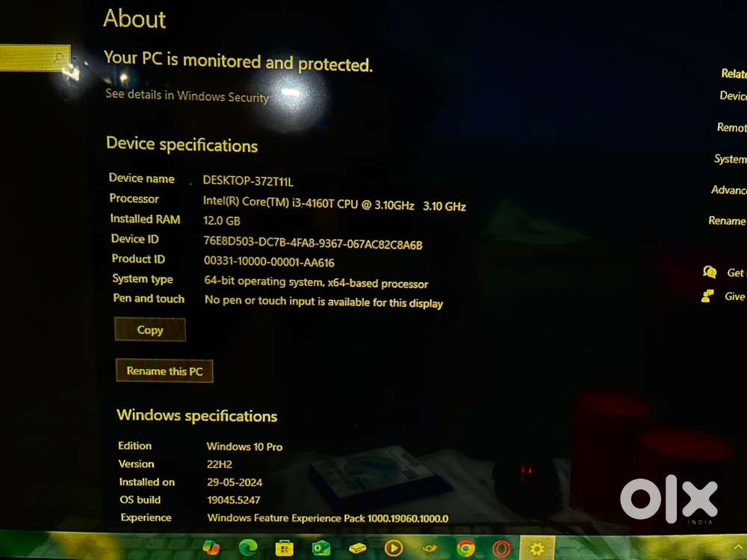Click the Experience label
The height and width of the screenshot is (560, 747).
pos(146,517)
